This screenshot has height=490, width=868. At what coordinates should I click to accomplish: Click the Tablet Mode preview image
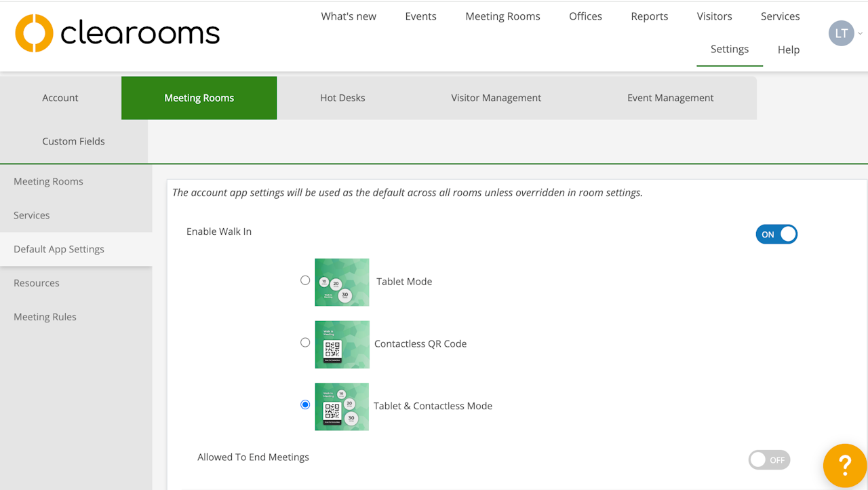click(x=342, y=282)
